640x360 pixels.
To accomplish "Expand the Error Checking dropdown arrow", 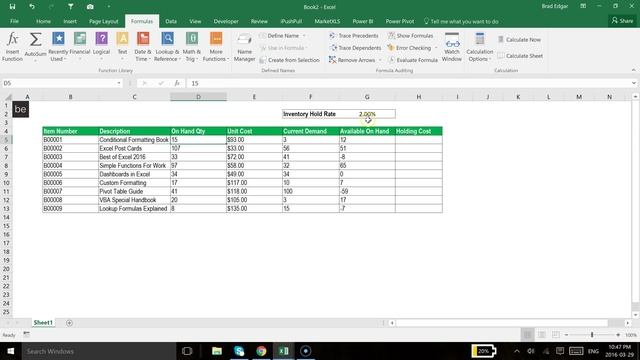I will click(436, 48).
